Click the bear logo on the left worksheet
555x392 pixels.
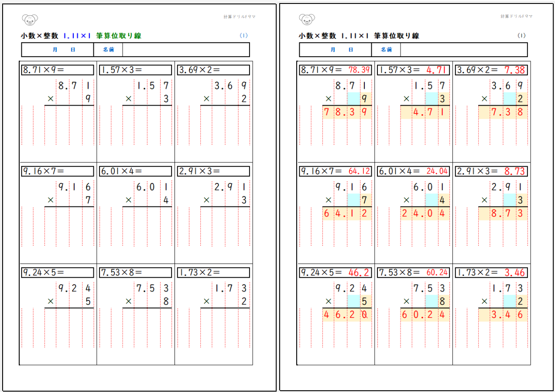point(30,20)
